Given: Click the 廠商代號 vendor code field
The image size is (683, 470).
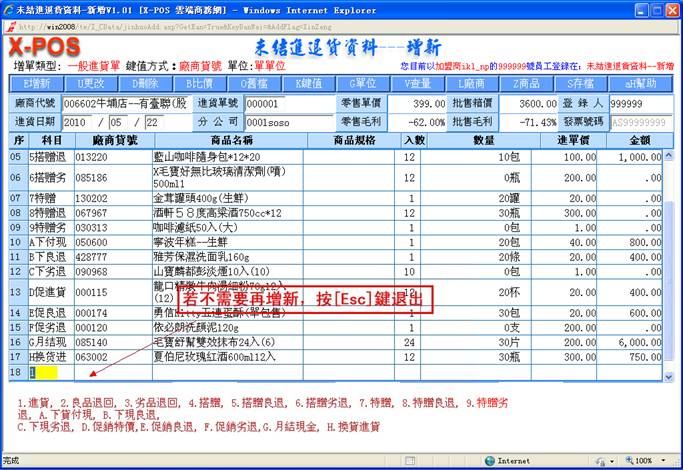Looking at the screenshot, I should (124, 103).
